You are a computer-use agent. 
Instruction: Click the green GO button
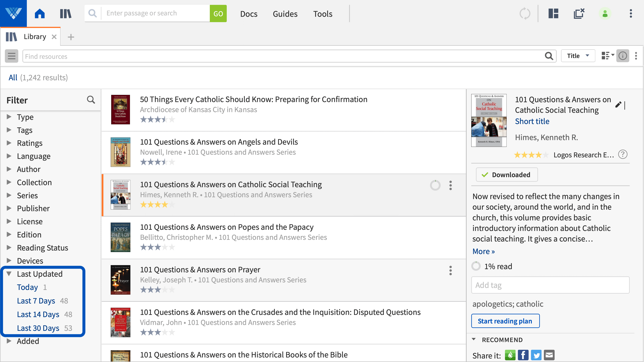coord(218,13)
